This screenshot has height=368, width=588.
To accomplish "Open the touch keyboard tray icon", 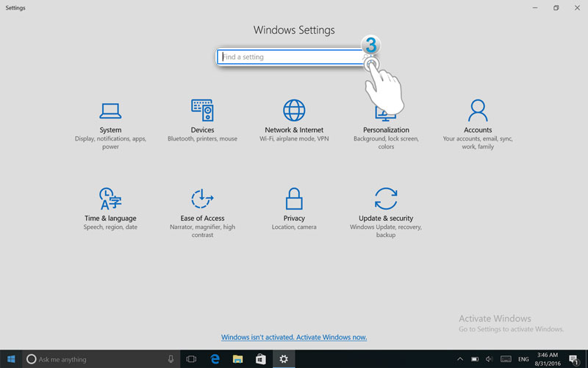I will click(x=506, y=359).
